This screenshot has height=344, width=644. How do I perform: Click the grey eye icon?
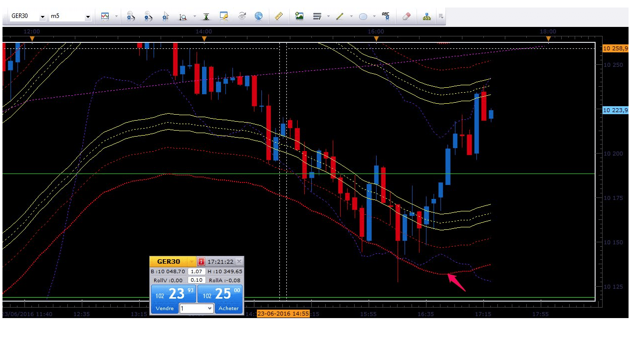point(242,16)
